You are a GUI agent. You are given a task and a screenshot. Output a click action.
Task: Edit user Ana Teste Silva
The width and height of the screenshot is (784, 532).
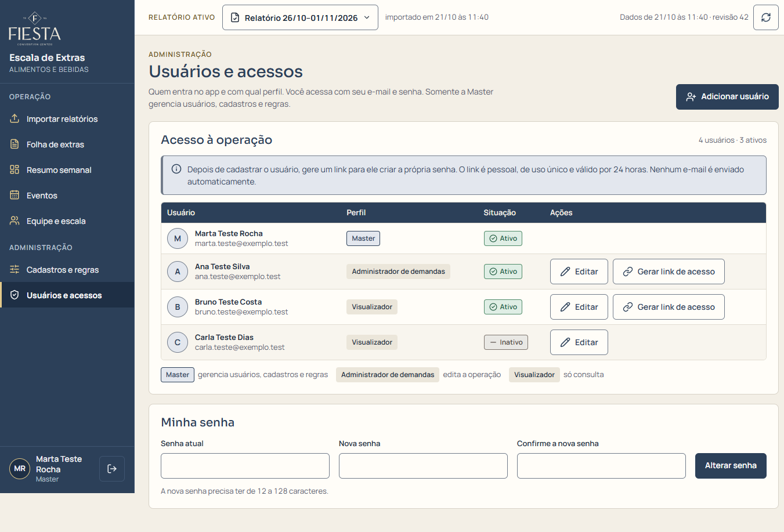(579, 272)
